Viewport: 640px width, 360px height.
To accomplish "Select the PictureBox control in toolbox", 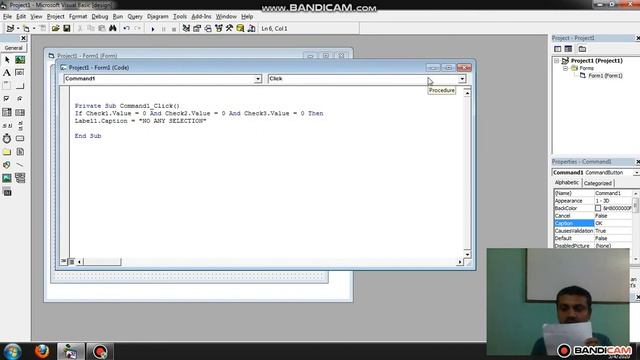I will [20, 60].
